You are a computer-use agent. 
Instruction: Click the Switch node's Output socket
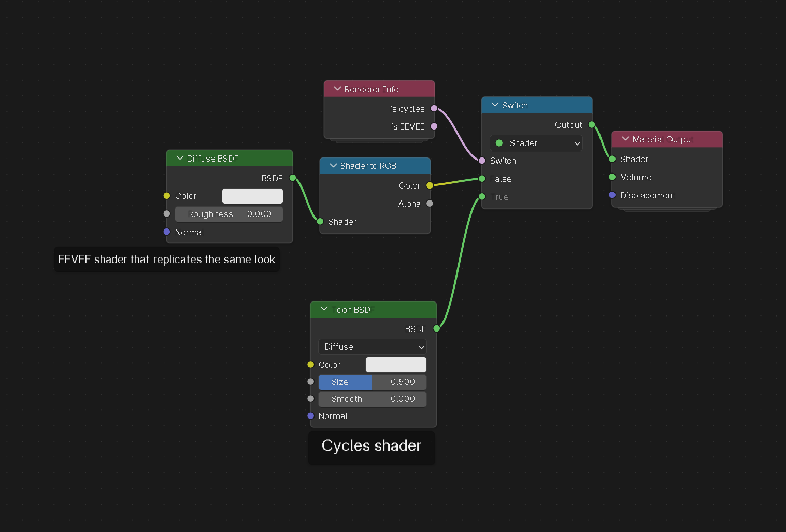(592, 125)
